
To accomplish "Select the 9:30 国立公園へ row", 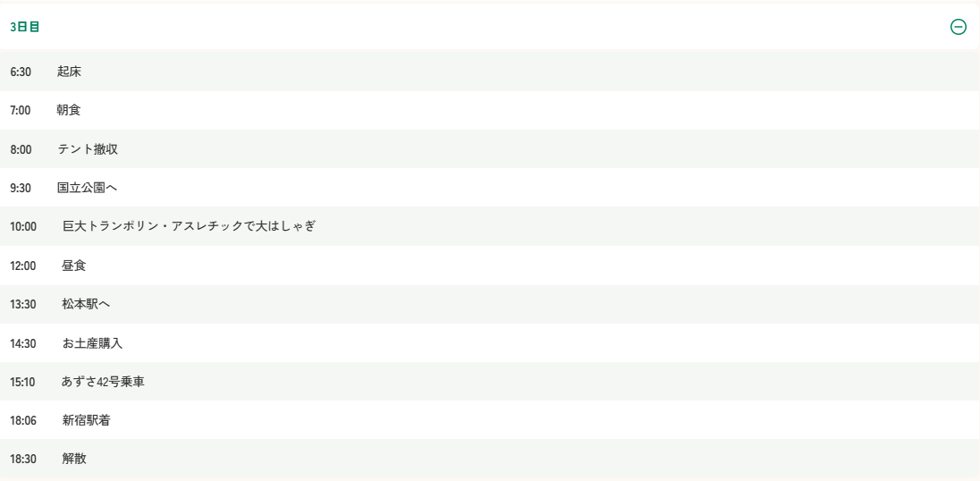I will click(490, 188).
